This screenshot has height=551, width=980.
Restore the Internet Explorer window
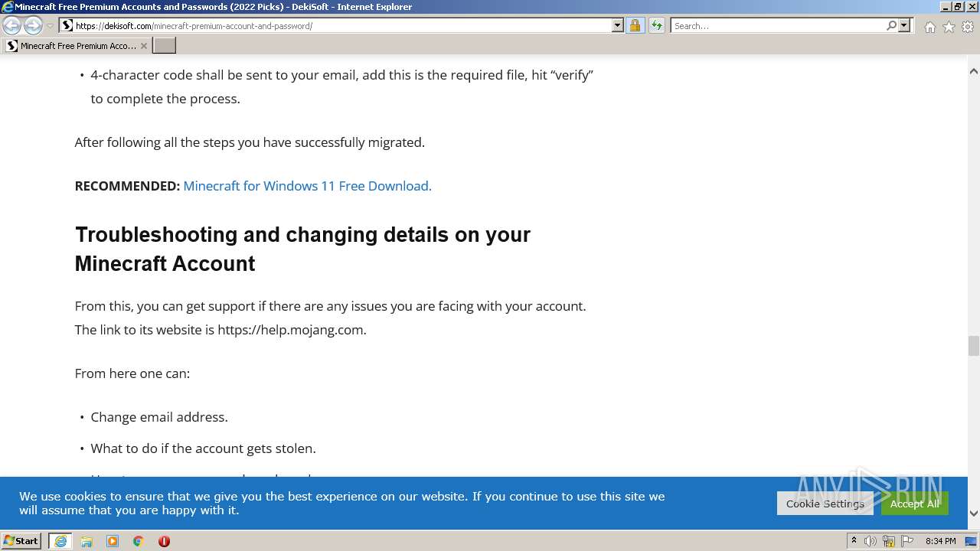(958, 7)
